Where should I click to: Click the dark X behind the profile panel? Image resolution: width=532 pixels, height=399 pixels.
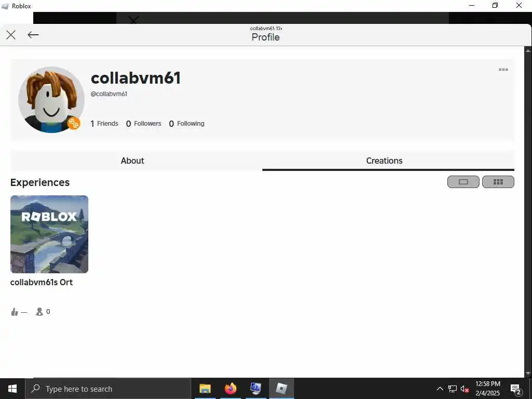tap(134, 20)
